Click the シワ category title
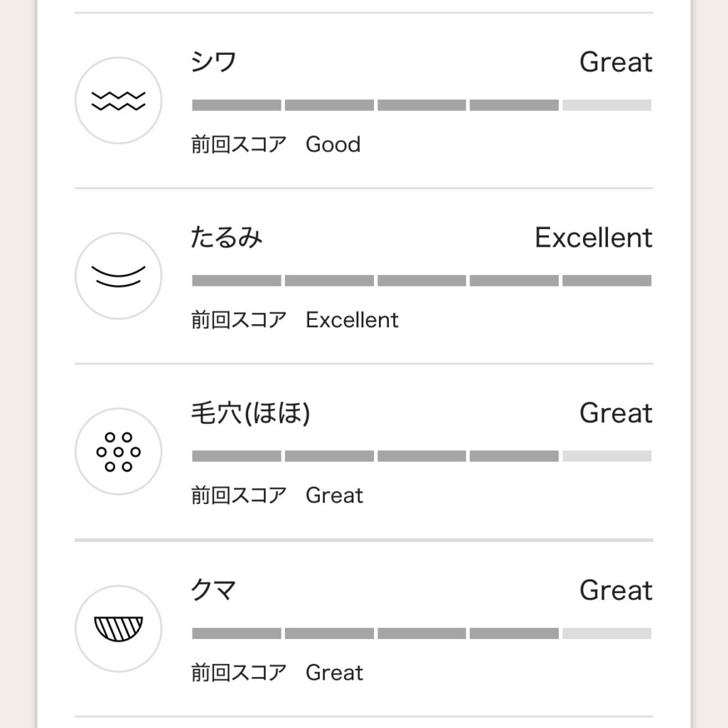Screen dimensions: 728x728 [x=214, y=63]
